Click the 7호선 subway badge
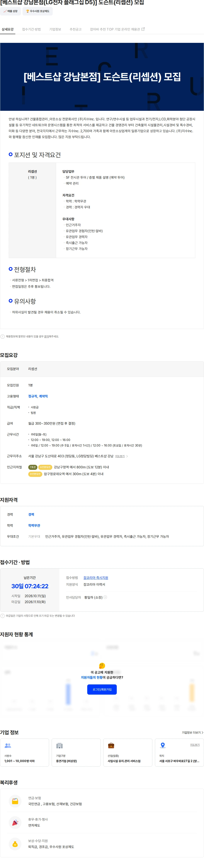The image size is (204, 868). 33,467
